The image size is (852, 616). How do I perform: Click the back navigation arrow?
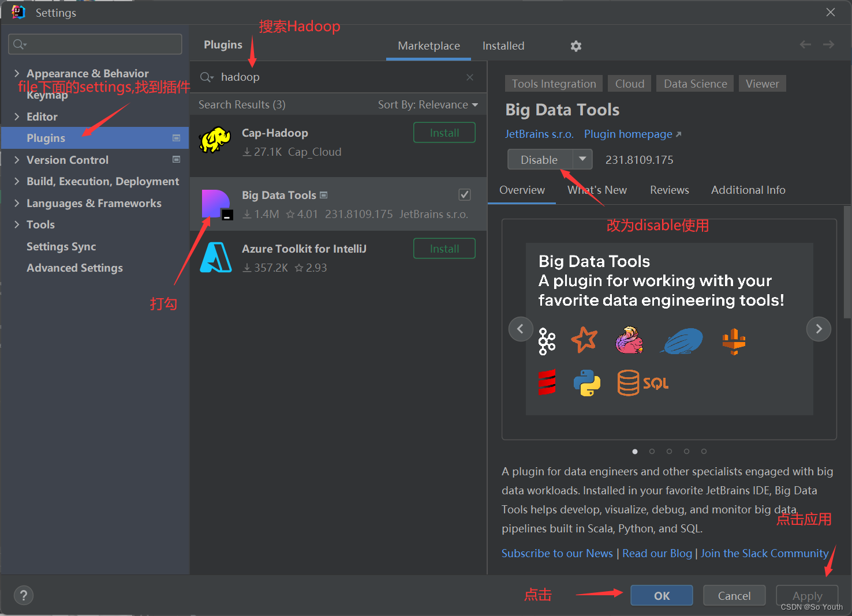pyautogui.click(x=805, y=44)
